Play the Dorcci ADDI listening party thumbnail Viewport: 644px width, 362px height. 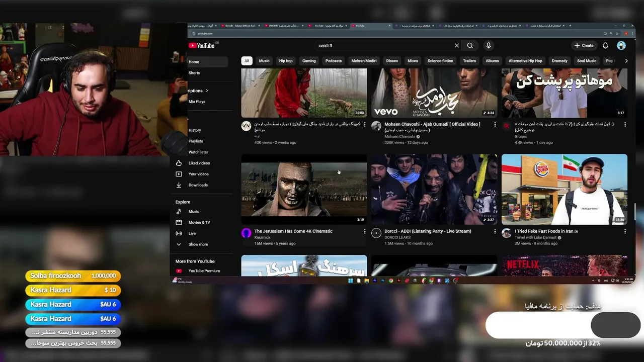pos(434,189)
